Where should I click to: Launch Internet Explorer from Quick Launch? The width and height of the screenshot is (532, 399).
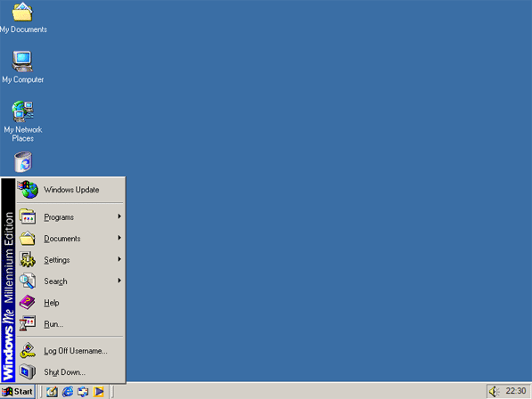[x=68, y=392]
